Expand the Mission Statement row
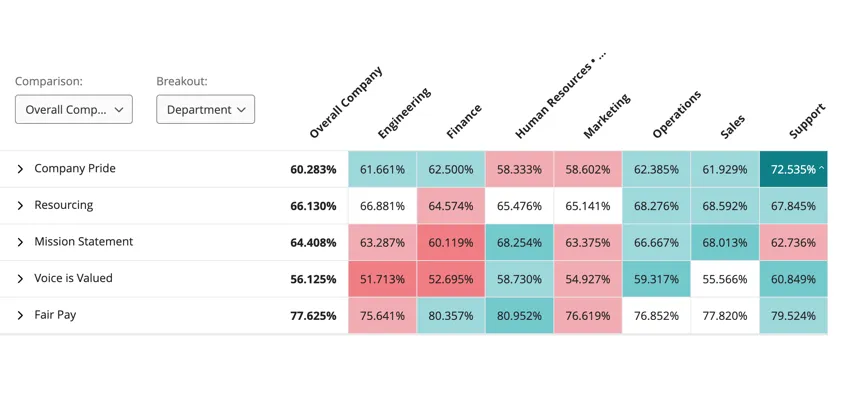The width and height of the screenshot is (850, 400). (20, 242)
